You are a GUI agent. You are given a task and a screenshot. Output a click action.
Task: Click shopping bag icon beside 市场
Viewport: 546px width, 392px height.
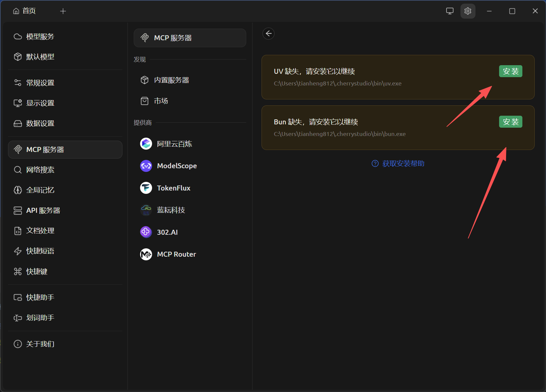point(144,101)
